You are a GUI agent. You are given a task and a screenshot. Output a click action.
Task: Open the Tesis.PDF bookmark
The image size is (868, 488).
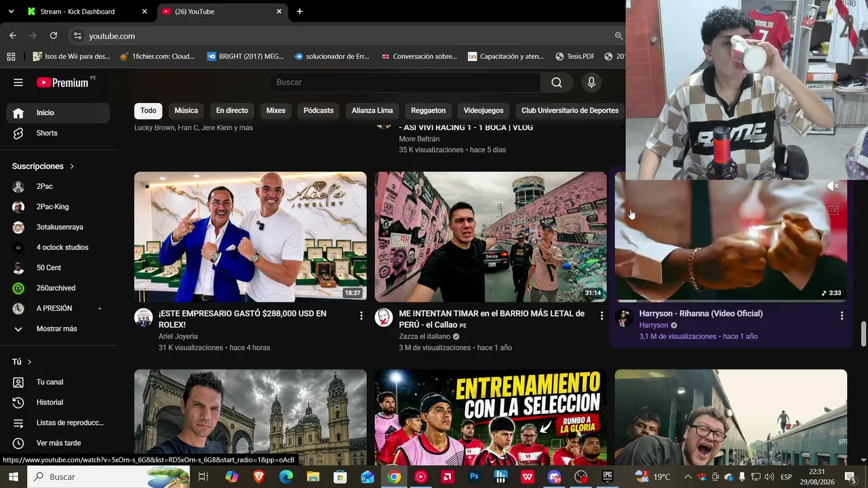(574, 56)
